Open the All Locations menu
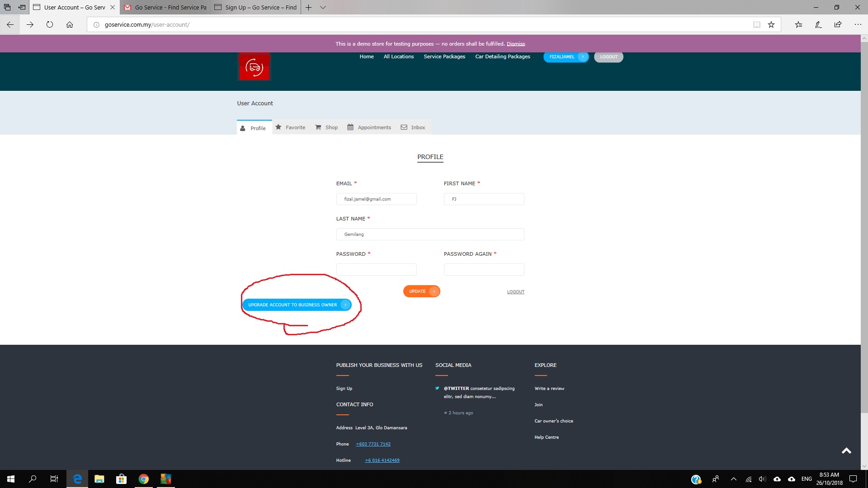Image resolution: width=868 pixels, height=488 pixels. tap(398, 56)
